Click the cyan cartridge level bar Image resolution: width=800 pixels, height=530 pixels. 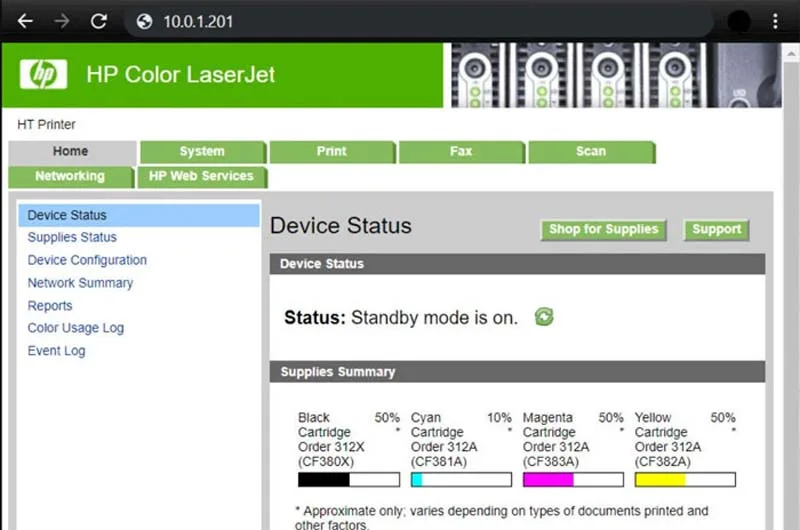(461, 479)
